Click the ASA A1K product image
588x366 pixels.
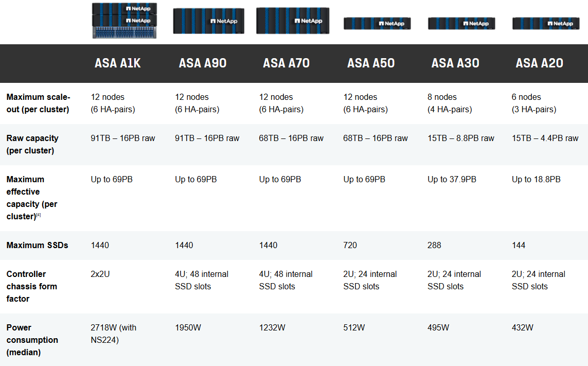click(x=124, y=21)
